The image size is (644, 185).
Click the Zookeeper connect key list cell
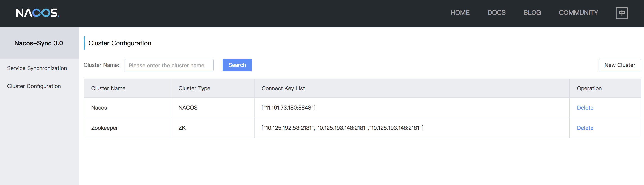pos(342,128)
